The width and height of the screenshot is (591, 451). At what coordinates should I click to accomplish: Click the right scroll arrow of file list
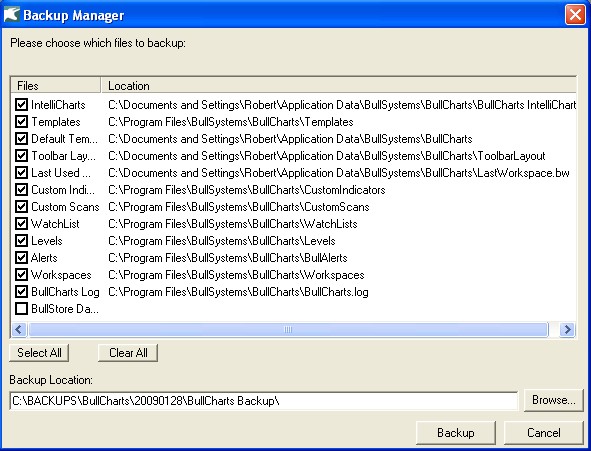pos(567,330)
